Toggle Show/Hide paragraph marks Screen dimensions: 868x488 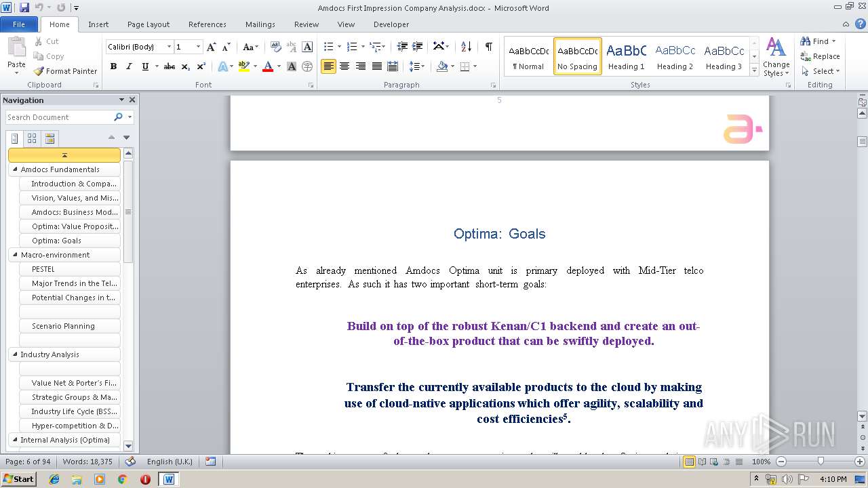tap(488, 47)
